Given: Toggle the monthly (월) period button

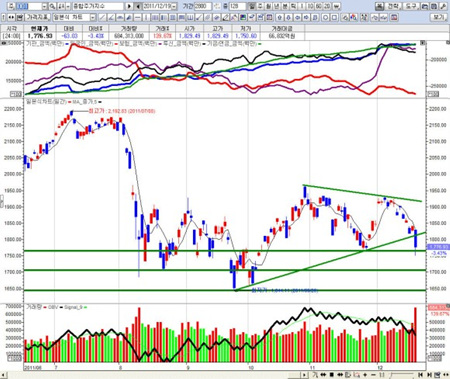Looking at the screenshot, I should click(x=269, y=6).
